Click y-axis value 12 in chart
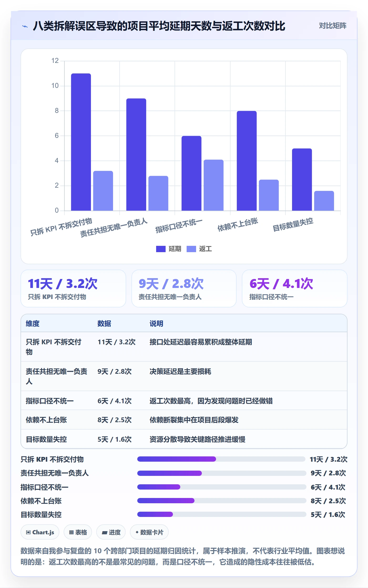The height and width of the screenshot is (588, 368). [x=55, y=61]
